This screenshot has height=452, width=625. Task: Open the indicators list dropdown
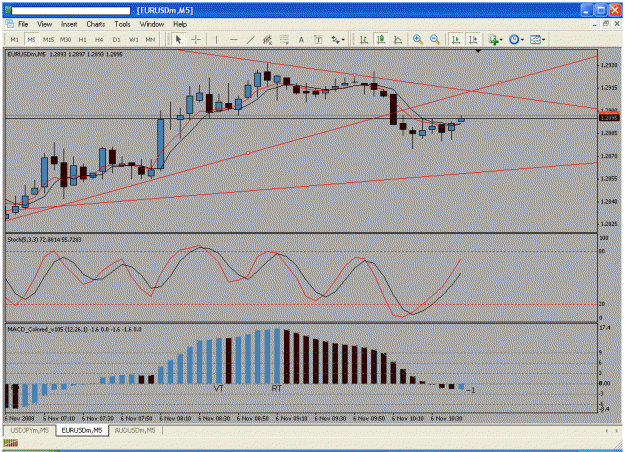click(x=495, y=39)
